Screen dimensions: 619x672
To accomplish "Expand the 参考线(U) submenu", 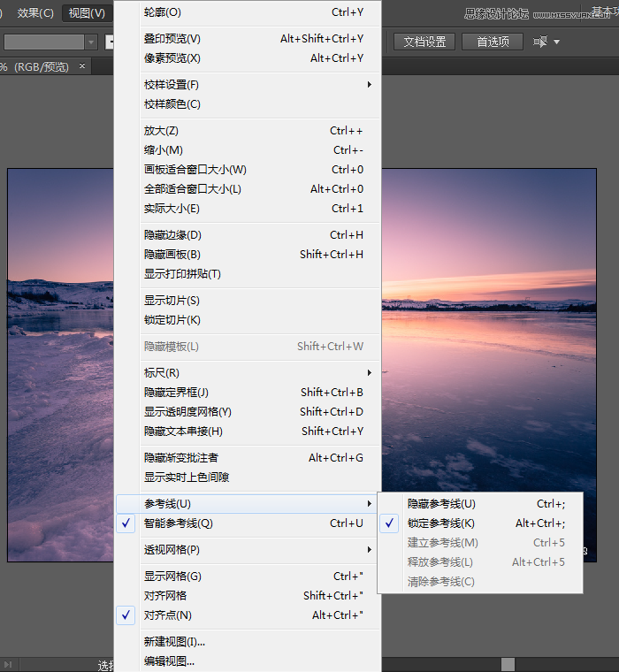I will (x=248, y=504).
